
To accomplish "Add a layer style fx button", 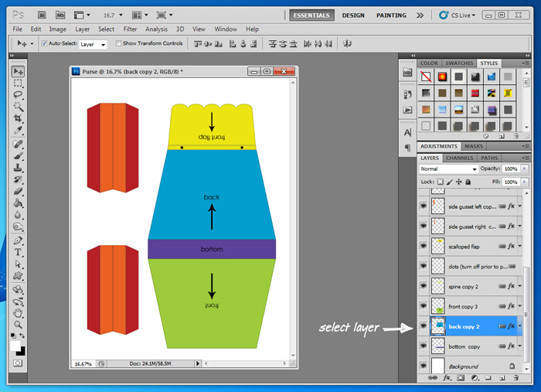I will [x=447, y=378].
